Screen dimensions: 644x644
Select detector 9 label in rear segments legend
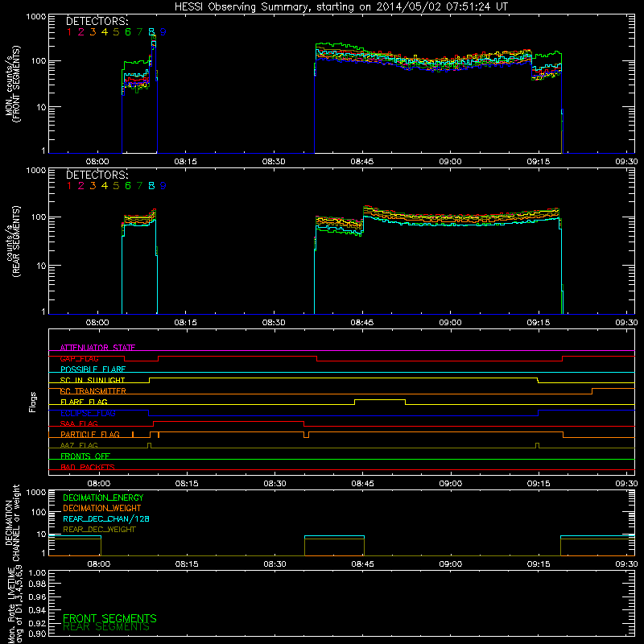(163, 186)
